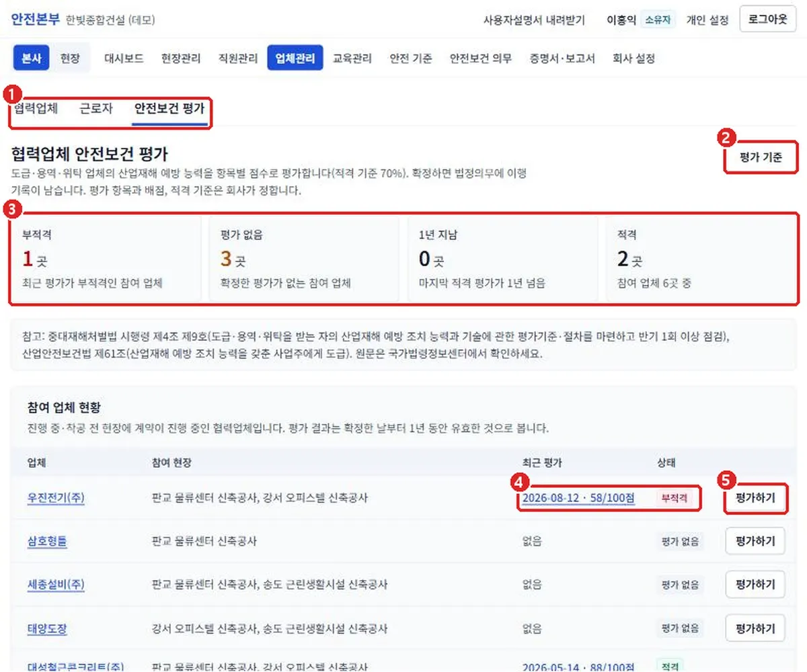This screenshot has width=807, height=672.
Task: Click 평가하기 for 태양도장
Action: click(x=755, y=629)
